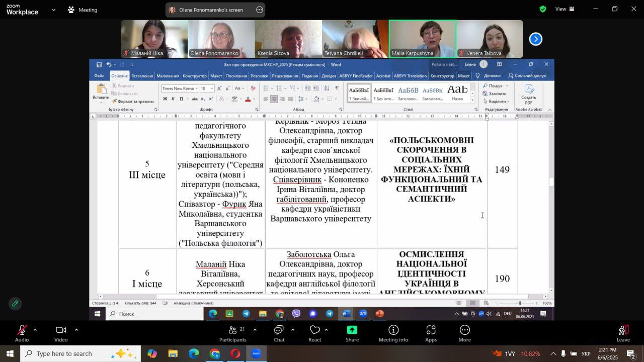Toggle italic К formatting
644x362 pixels.
pyautogui.click(x=173, y=99)
